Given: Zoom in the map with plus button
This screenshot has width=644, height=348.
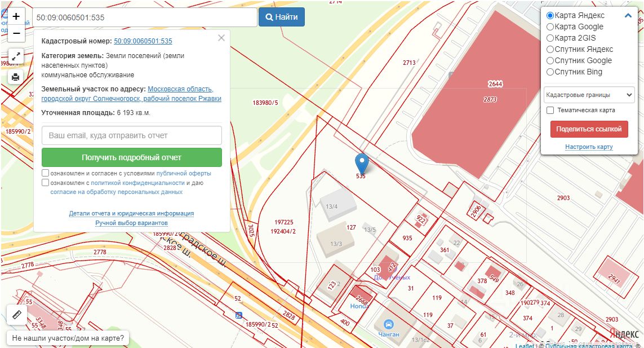Looking at the screenshot, I should [16, 16].
